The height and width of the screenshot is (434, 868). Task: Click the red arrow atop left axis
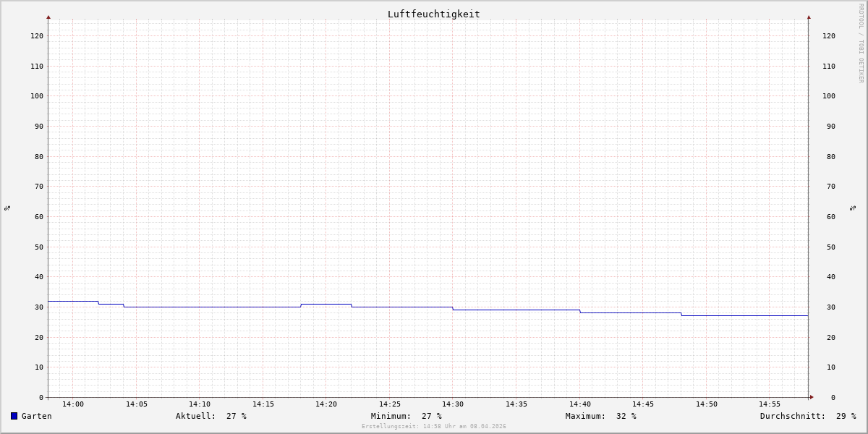click(48, 17)
